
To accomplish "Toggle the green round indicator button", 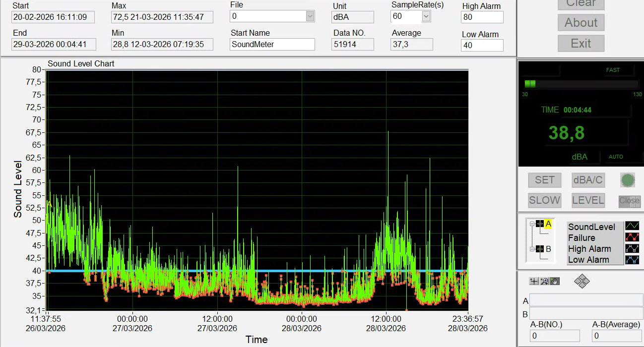I will tap(628, 180).
